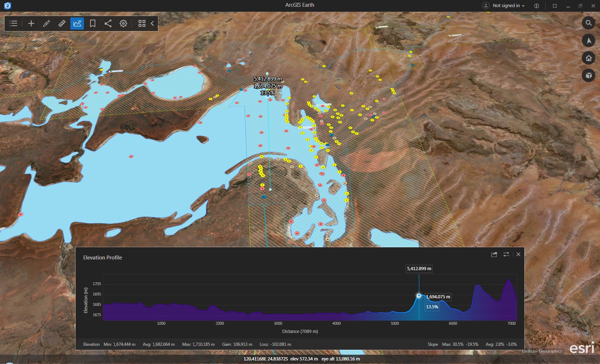Select the Draw pencil tool

46,24
